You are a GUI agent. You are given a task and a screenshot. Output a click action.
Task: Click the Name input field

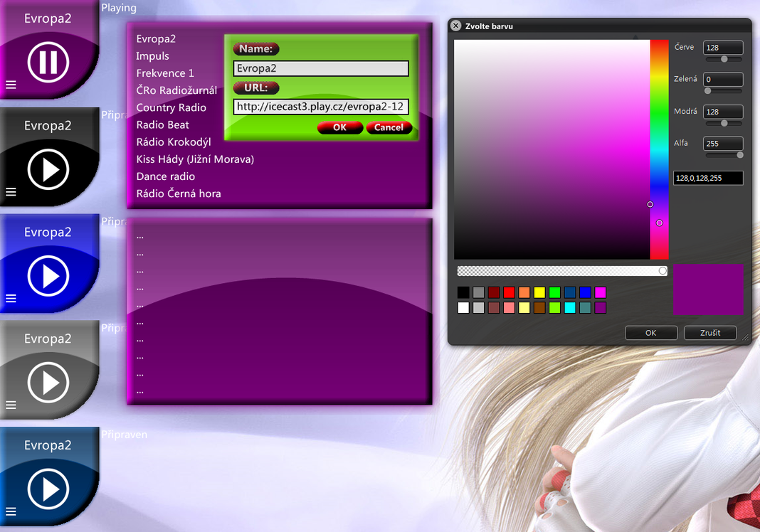coord(321,68)
